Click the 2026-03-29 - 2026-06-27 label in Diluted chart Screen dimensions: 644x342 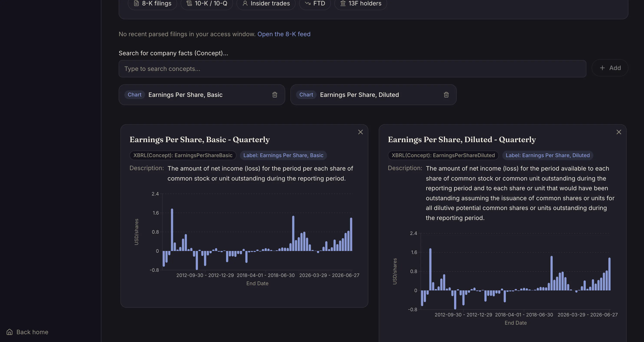coord(587,315)
